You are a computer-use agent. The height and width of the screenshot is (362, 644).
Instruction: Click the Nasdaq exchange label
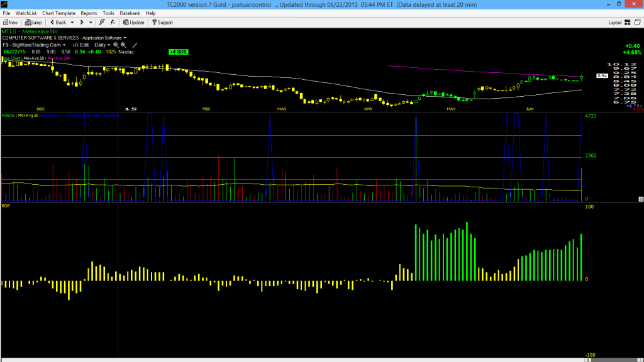pos(126,52)
